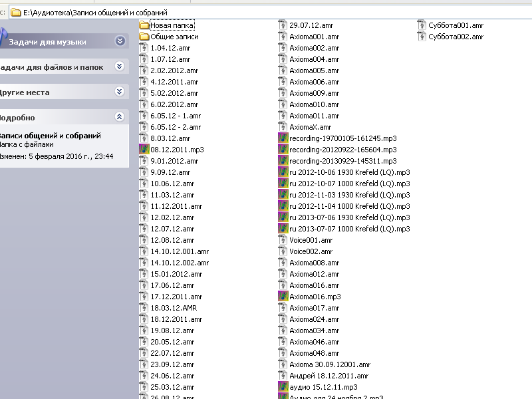Click the Voice001.amr file icon
Screen dimensions: 532x399
tap(283, 240)
